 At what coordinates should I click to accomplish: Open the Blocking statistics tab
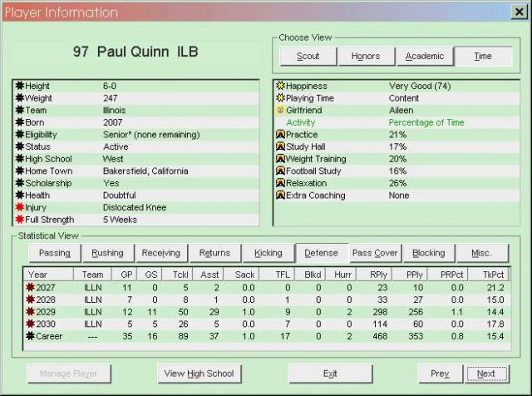(x=429, y=253)
